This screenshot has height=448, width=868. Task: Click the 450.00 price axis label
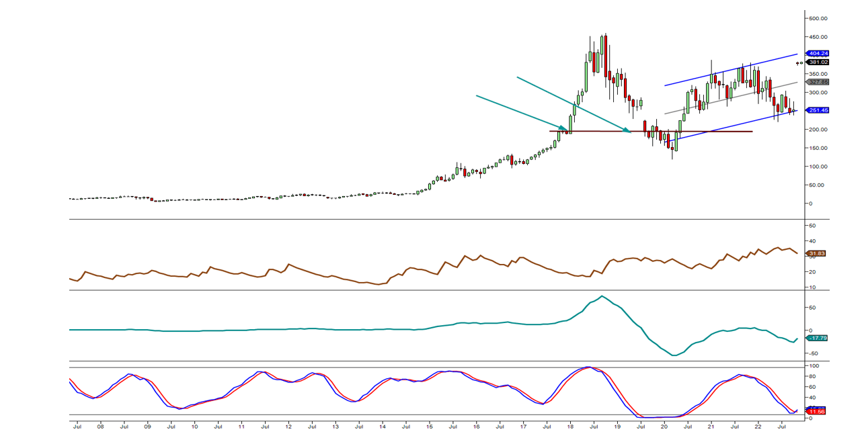coord(818,37)
